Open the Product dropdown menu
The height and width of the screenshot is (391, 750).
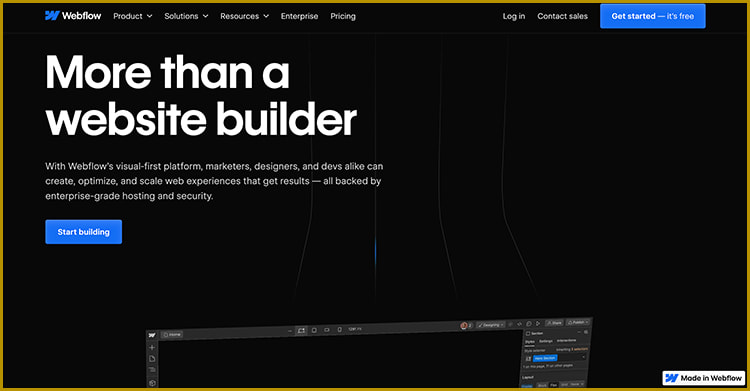(132, 16)
